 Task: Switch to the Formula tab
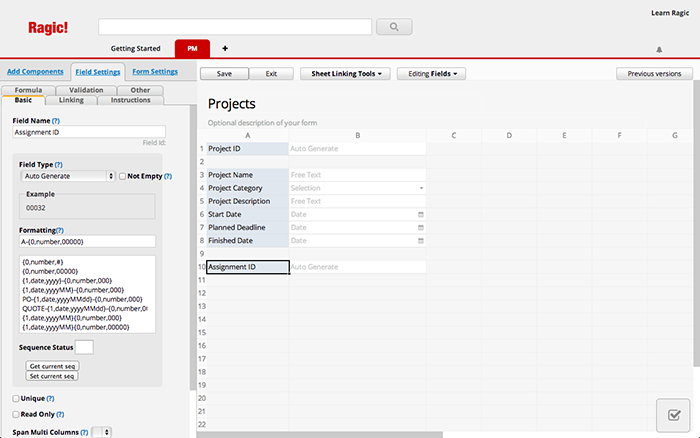click(x=28, y=90)
